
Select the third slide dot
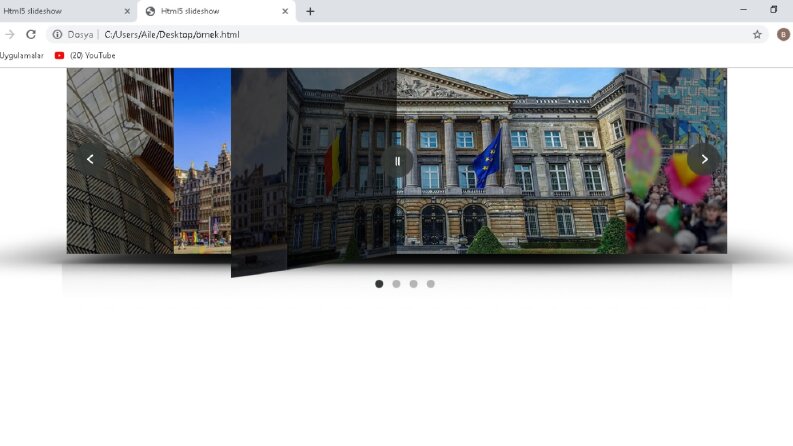pyautogui.click(x=413, y=284)
